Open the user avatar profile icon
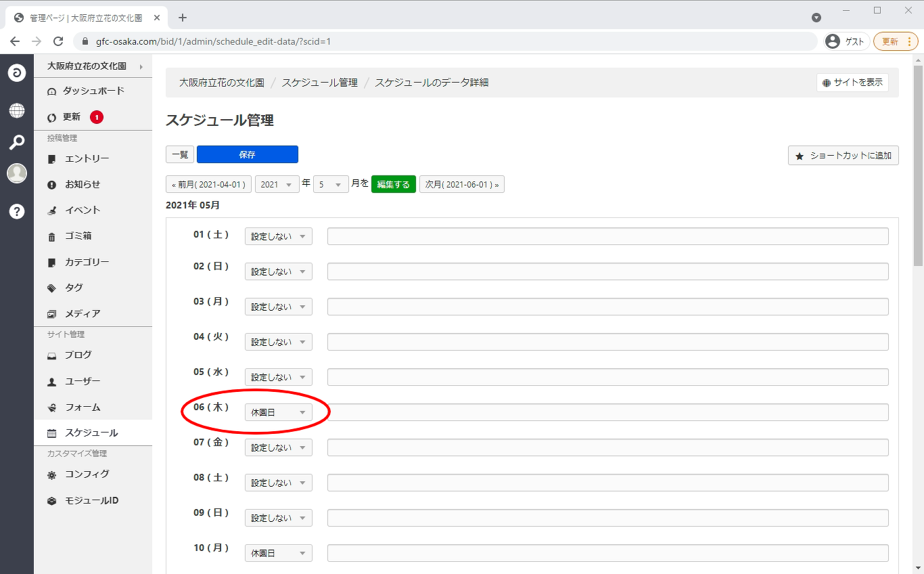The image size is (924, 574). pos(17,173)
